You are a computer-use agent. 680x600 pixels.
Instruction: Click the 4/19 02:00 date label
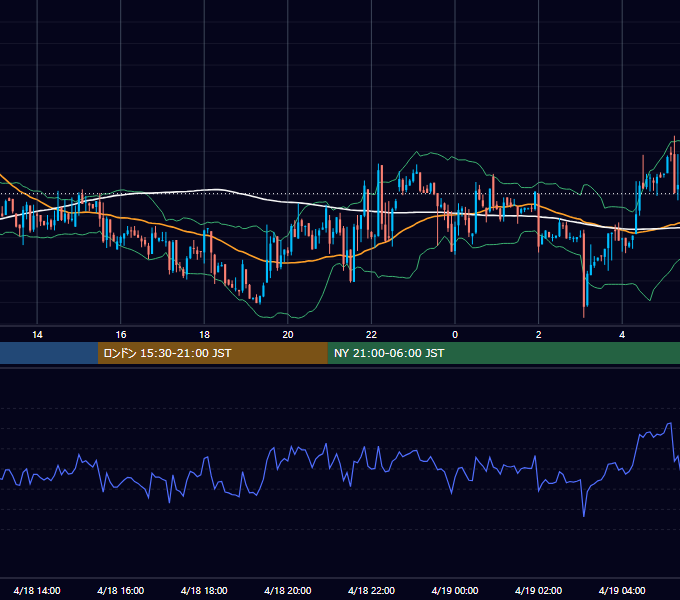539,590
